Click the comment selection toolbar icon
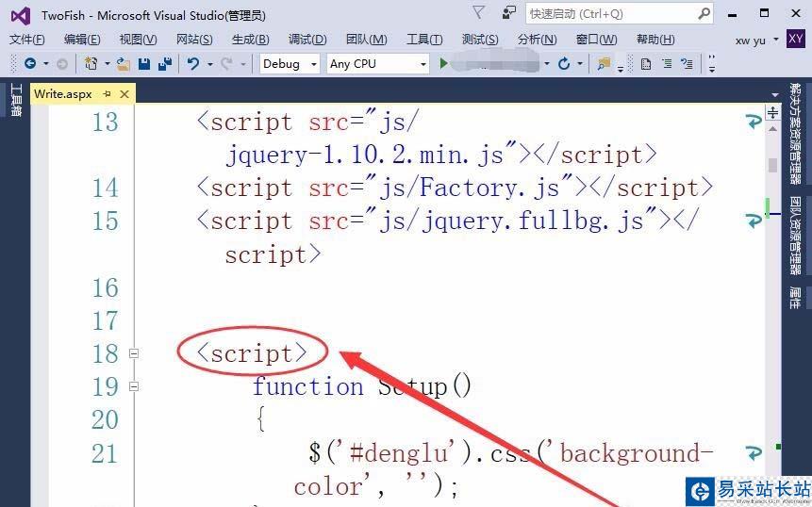 pos(688,64)
